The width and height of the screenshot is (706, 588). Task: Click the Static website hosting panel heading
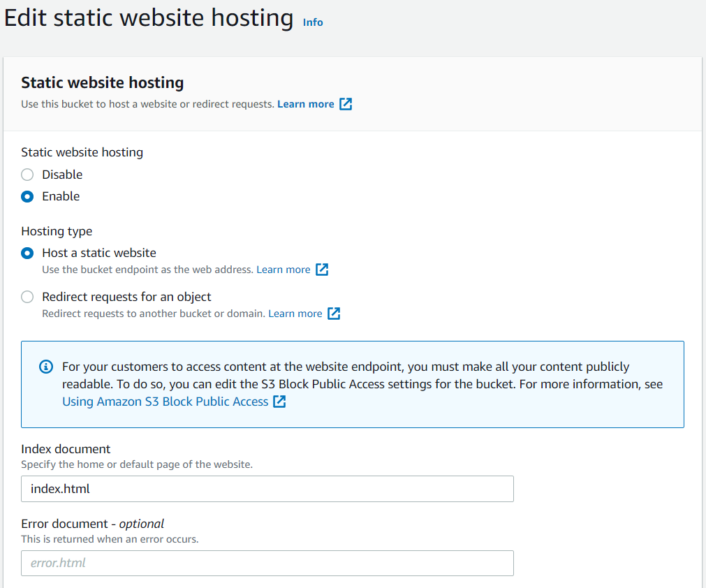point(102,82)
